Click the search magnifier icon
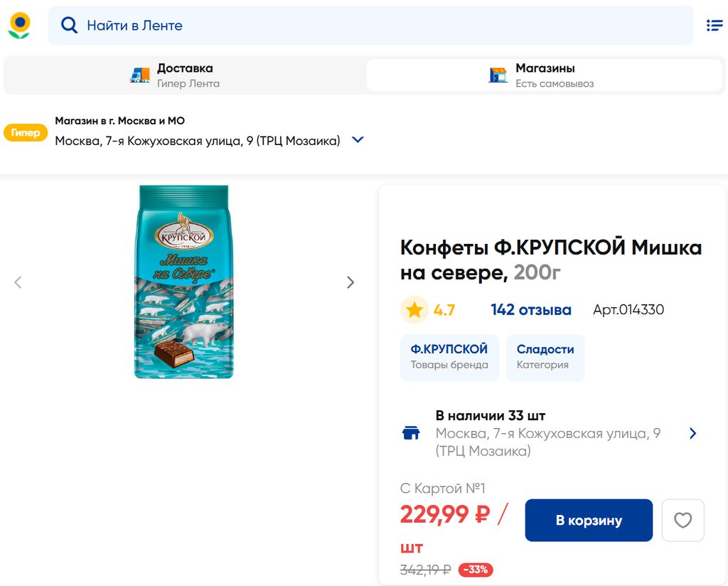This screenshot has width=728, height=586. pyautogui.click(x=69, y=26)
